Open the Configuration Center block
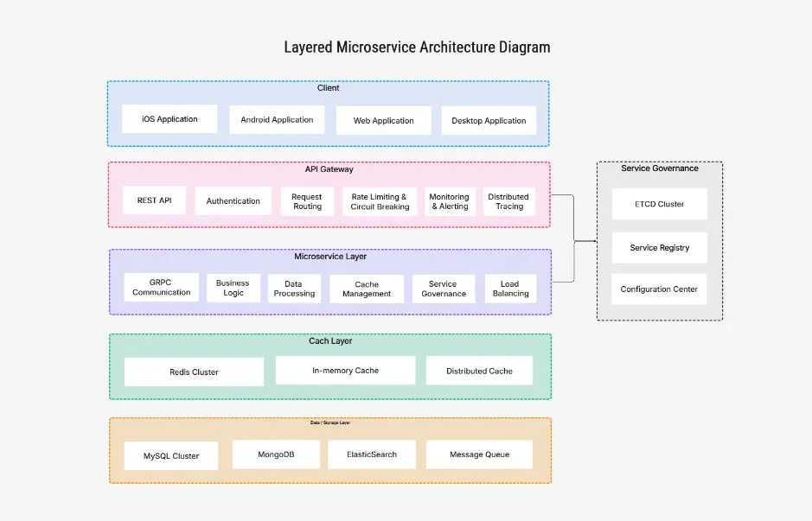This screenshot has width=812, height=521. (659, 289)
